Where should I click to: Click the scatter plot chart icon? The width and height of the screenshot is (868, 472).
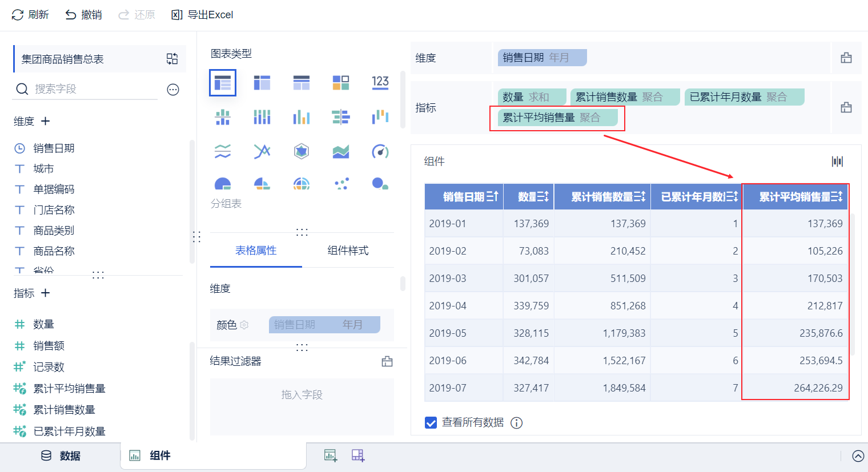(341, 184)
